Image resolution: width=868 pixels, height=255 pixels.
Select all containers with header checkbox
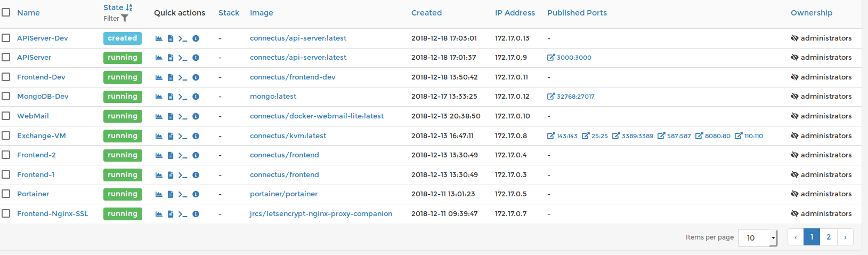tap(6, 12)
